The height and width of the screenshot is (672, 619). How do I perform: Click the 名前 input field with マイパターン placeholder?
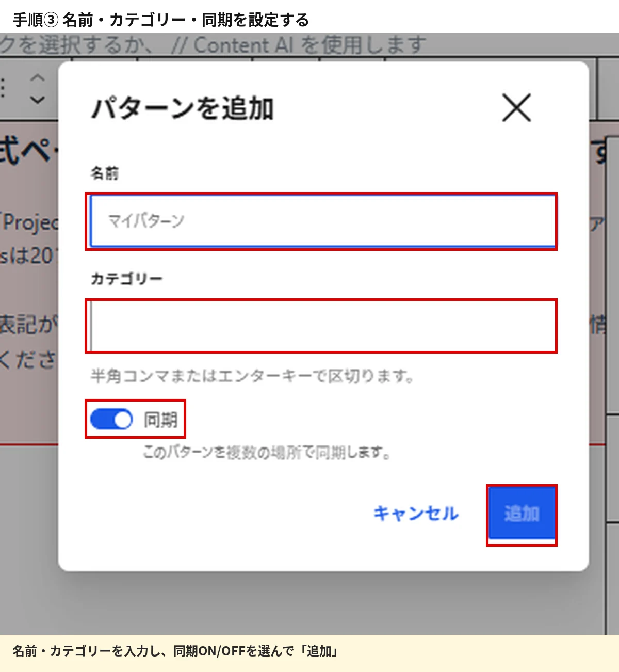(x=322, y=221)
